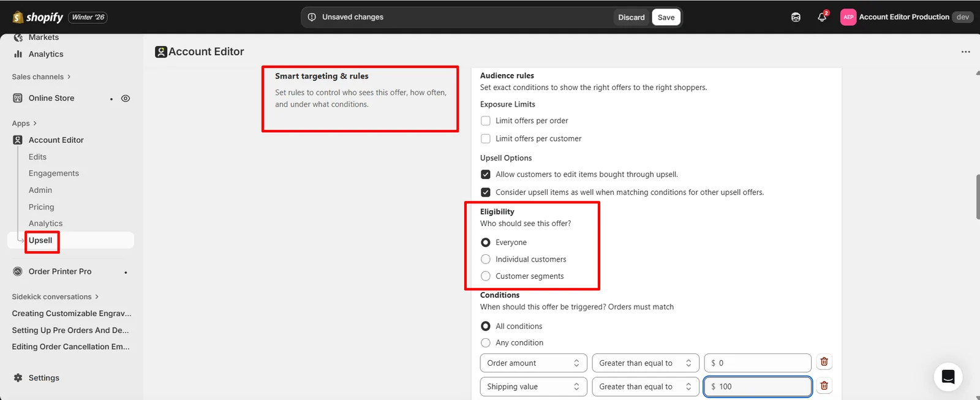
Task: Open operator dropdown for Shipping value row
Action: [x=646, y=387]
